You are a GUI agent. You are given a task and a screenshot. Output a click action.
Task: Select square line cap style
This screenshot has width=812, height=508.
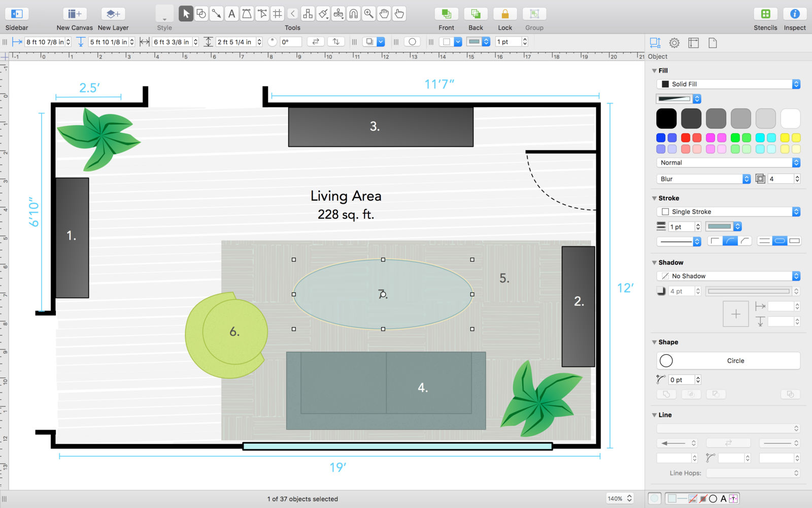794,241
